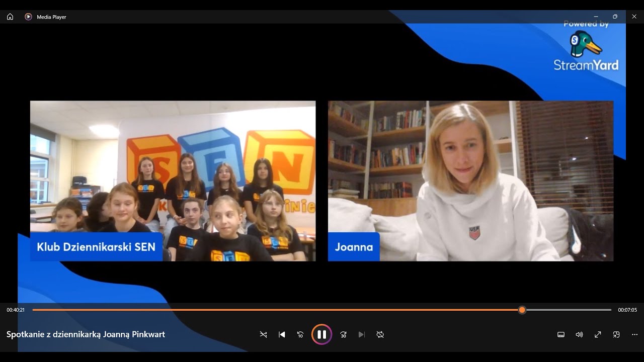This screenshot has width=644, height=362.
Task: Open the more options menu
Action: (x=634, y=334)
